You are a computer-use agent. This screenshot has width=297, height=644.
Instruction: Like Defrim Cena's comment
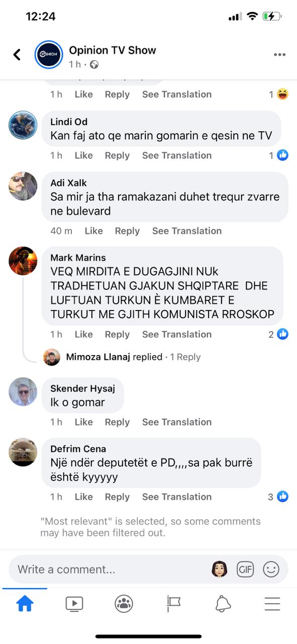(83, 497)
